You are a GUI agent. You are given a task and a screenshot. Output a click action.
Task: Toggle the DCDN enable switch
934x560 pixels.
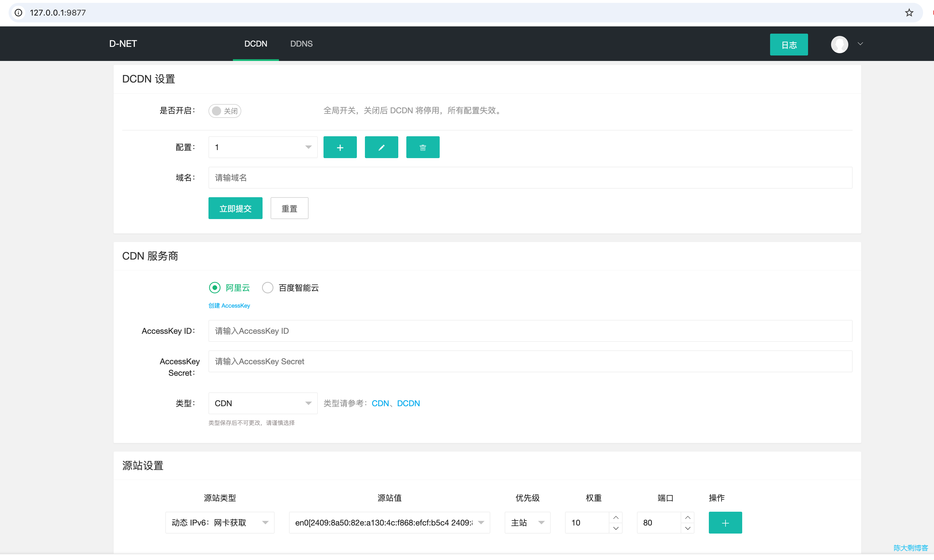point(225,111)
